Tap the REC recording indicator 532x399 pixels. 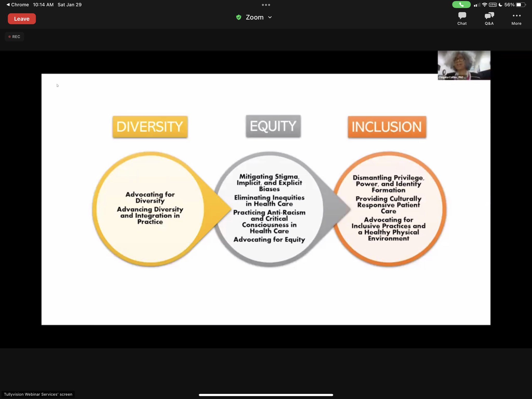[x=14, y=37]
